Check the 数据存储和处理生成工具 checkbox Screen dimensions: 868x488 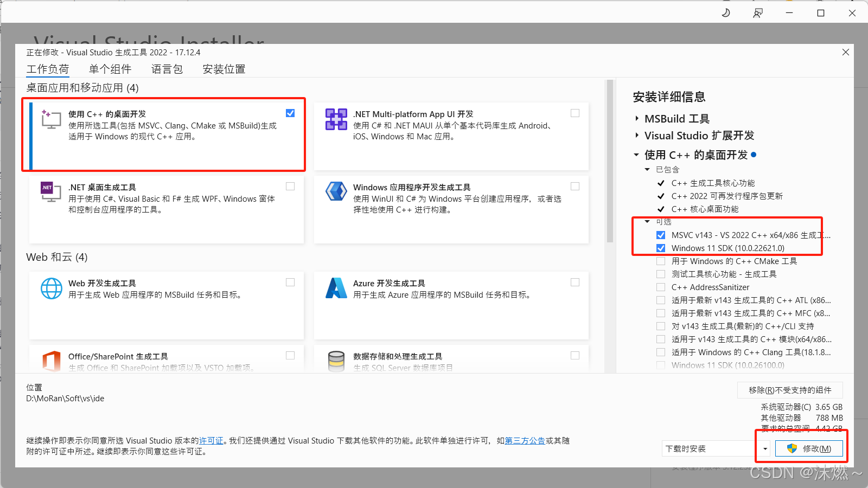[575, 355]
